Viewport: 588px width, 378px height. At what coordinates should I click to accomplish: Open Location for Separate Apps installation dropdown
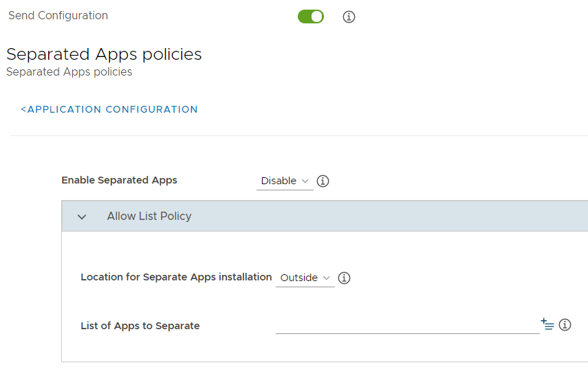[x=305, y=278]
